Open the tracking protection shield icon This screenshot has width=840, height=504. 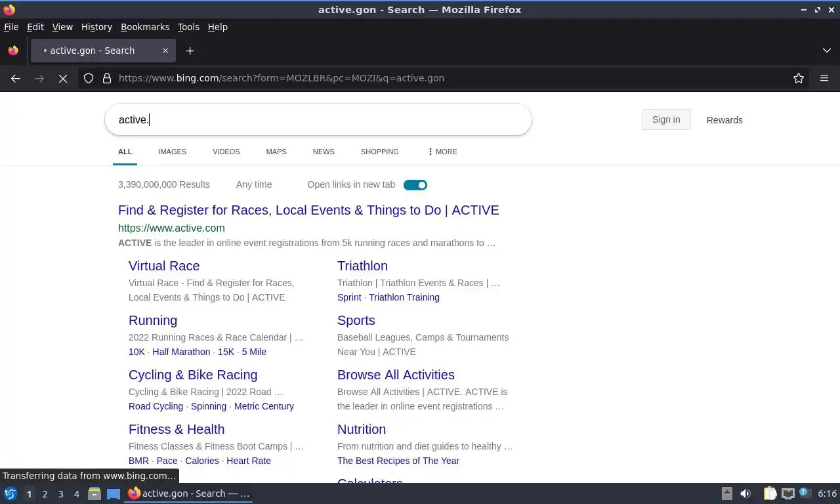tap(89, 78)
